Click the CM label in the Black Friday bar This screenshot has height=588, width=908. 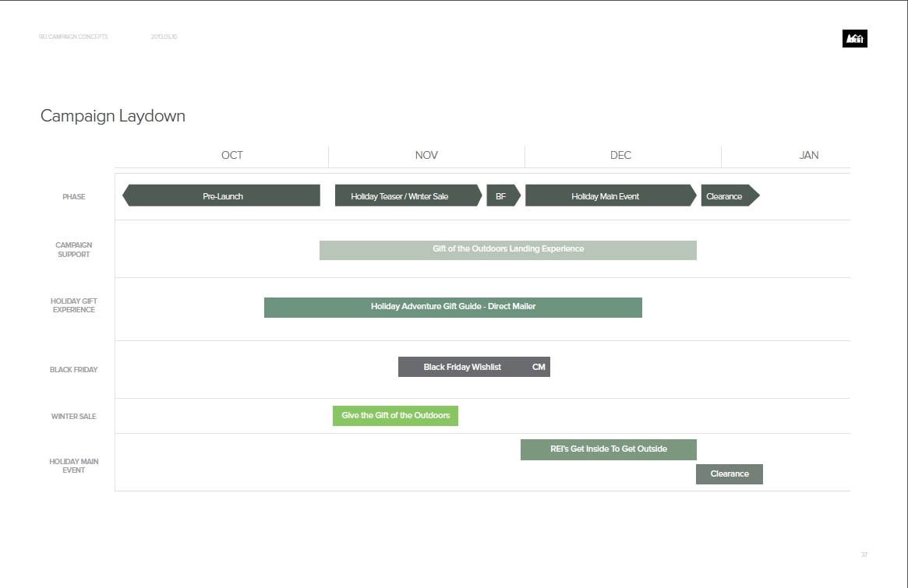pyautogui.click(x=539, y=367)
